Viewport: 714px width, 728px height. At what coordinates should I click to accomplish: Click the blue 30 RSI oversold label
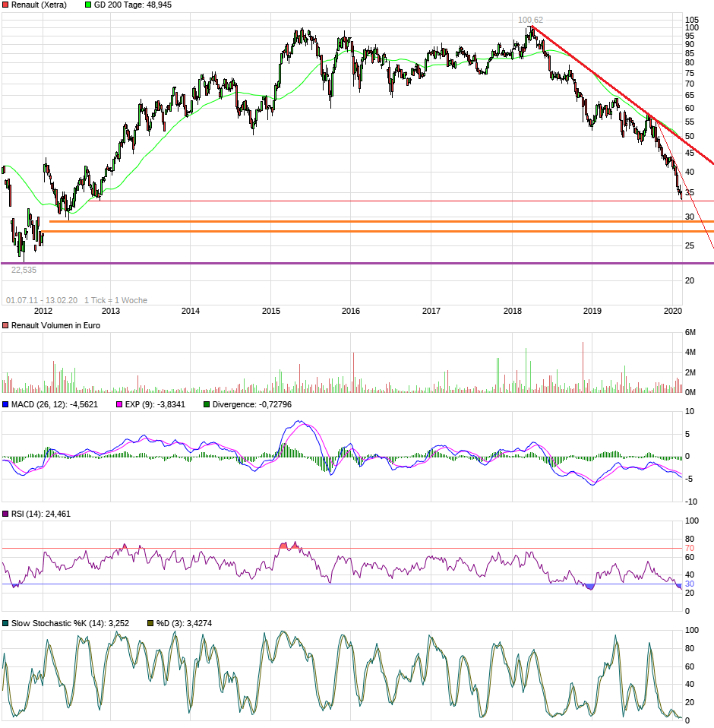(x=690, y=584)
